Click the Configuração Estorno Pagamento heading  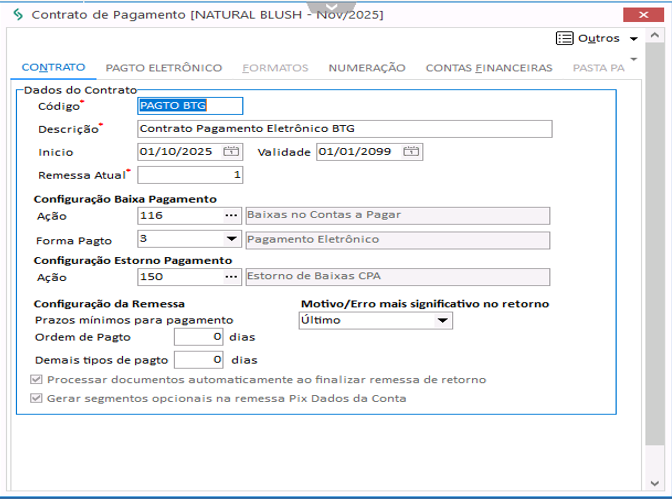[x=133, y=261]
